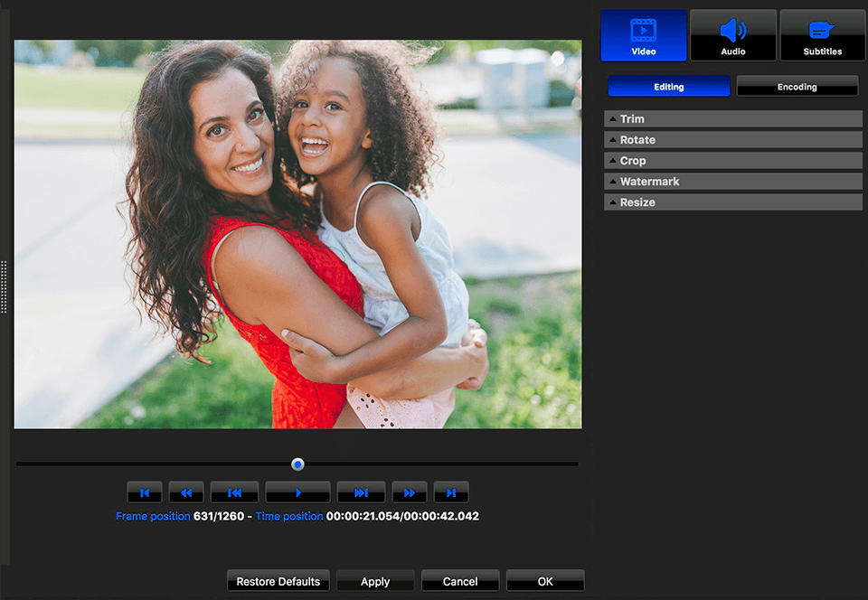This screenshot has width=868, height=600.
Task: Apply the current edits
Action: coord(375,580)
